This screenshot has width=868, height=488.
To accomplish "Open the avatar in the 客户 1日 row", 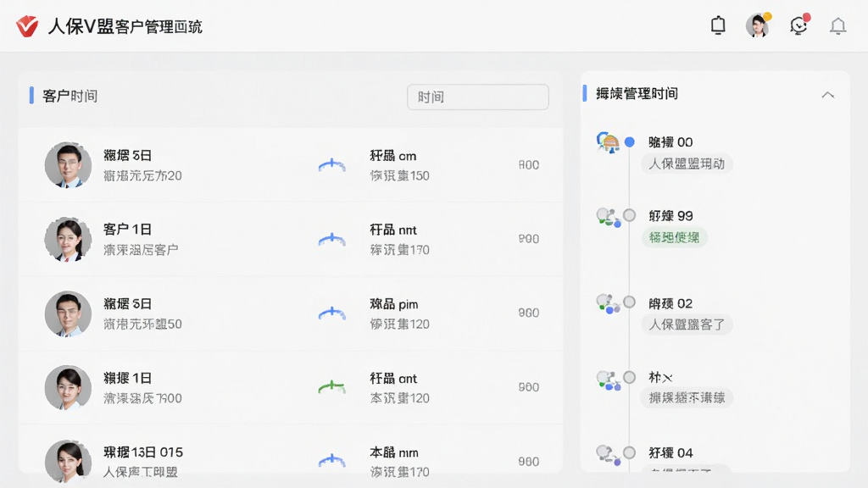I will (68, 239).
